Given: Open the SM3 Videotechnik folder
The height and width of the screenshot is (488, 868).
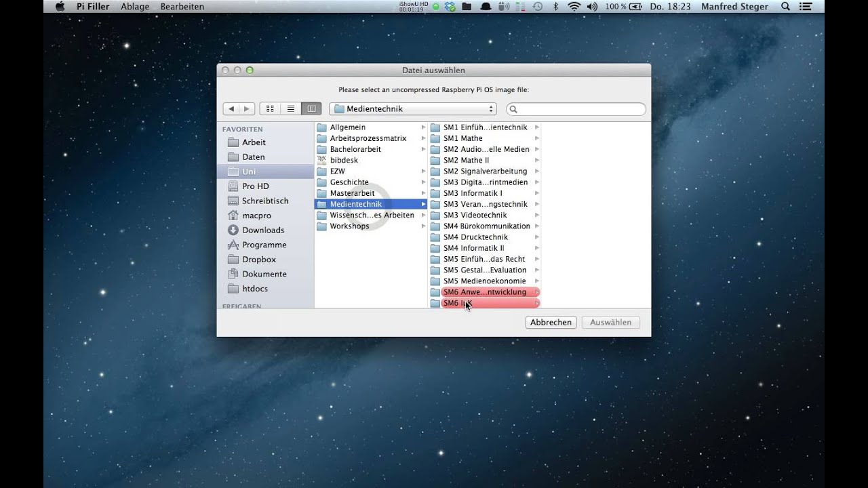Looking at the screenshot, I should tap(485, 215).
